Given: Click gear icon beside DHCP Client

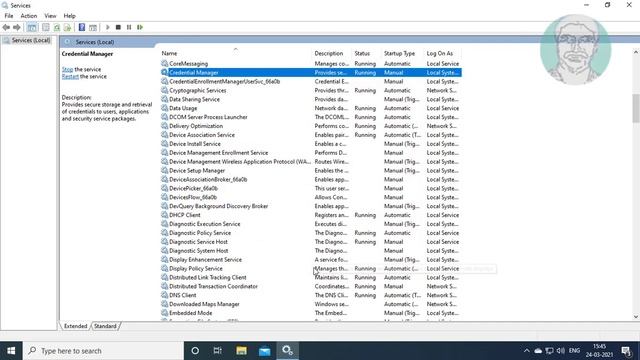Looking at the screenshot, I should click(x=164, y=215).
